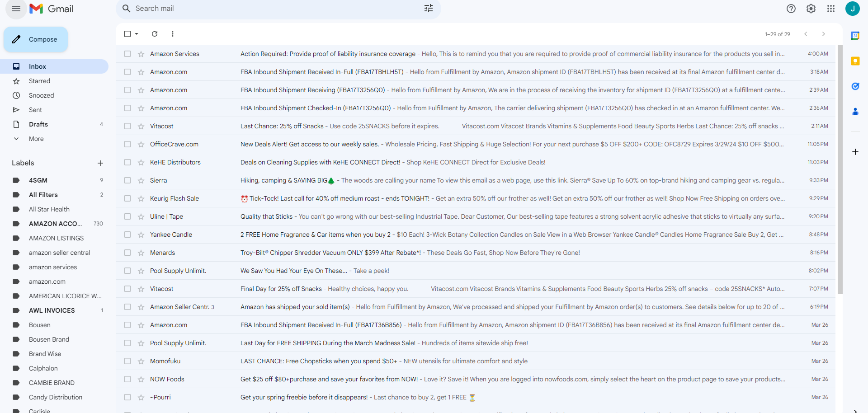Star the NOW Foods email
Screen dimensions: 868x413
pyautogui.click(x=141, y=379)
